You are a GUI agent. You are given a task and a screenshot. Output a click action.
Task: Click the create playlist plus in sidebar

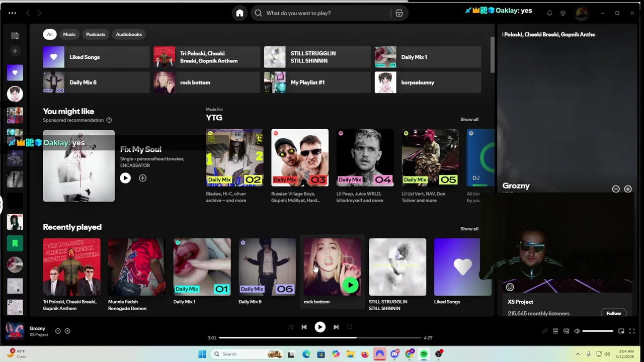15,51
